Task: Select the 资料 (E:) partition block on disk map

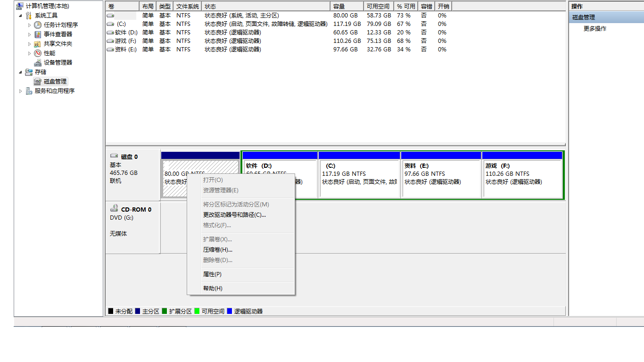Action: point(441,174)
